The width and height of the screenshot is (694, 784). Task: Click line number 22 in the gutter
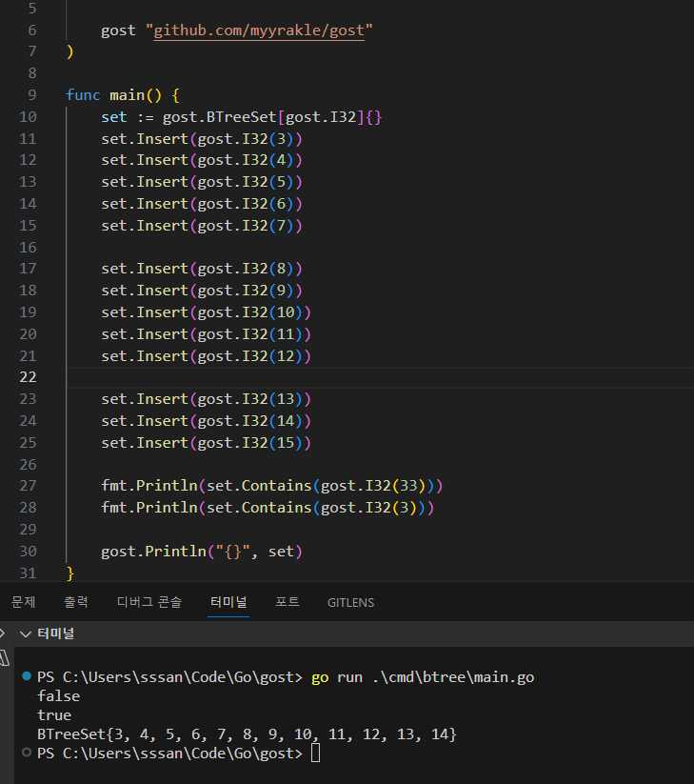click(x=27, y=377)
